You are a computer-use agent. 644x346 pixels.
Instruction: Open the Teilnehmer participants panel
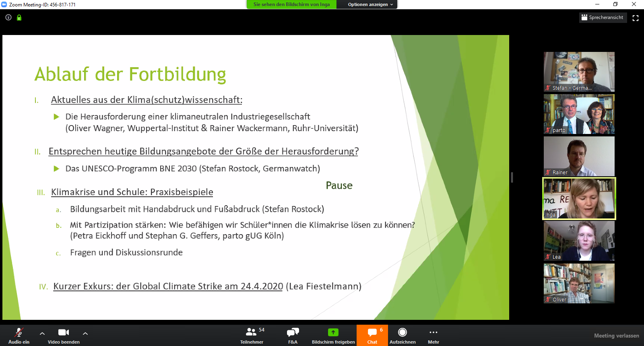click(252, 336)
